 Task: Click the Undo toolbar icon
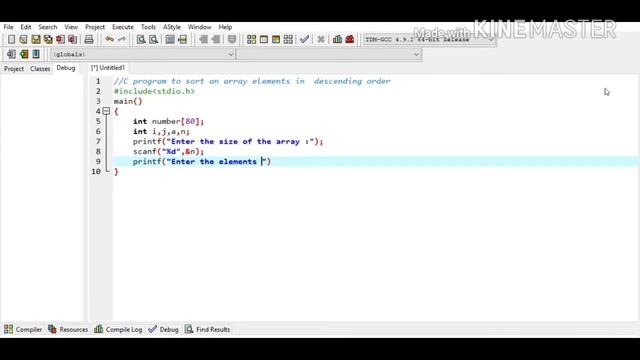coord(109,39)
